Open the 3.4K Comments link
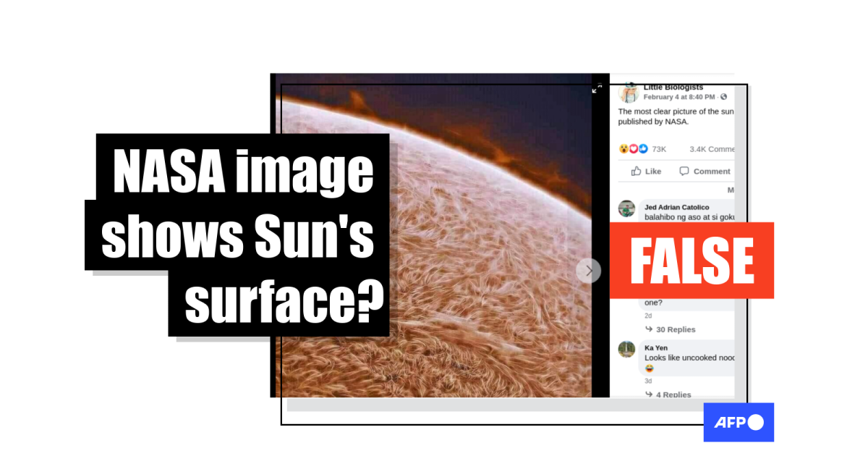The height and width of the screenshot is (456, 868). 712,149
